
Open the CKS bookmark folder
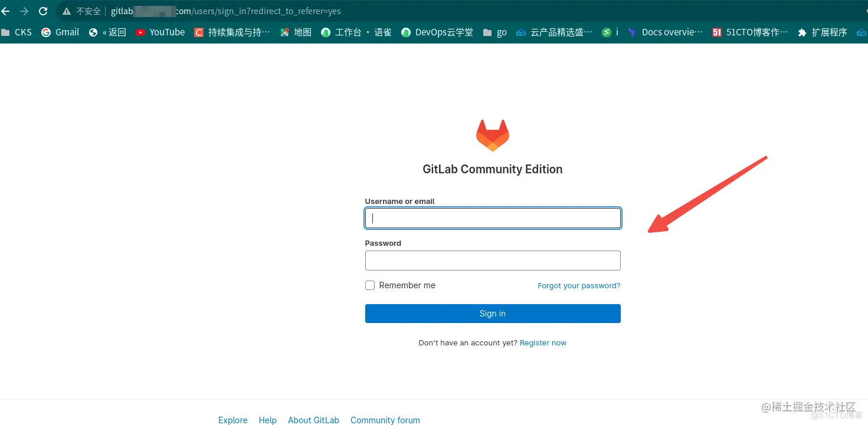17,32
